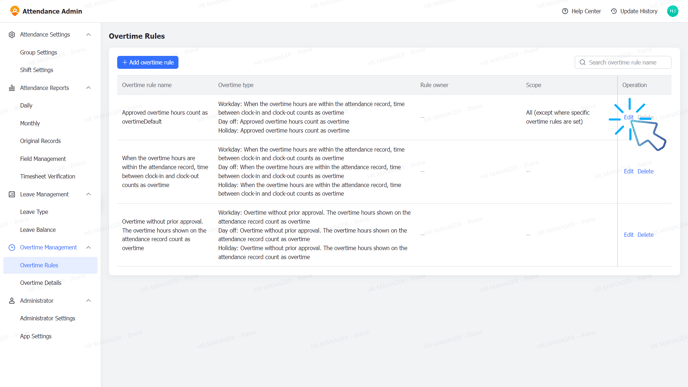688x387 pixels.
Task: Select Administrator section label
Action: 36,301
